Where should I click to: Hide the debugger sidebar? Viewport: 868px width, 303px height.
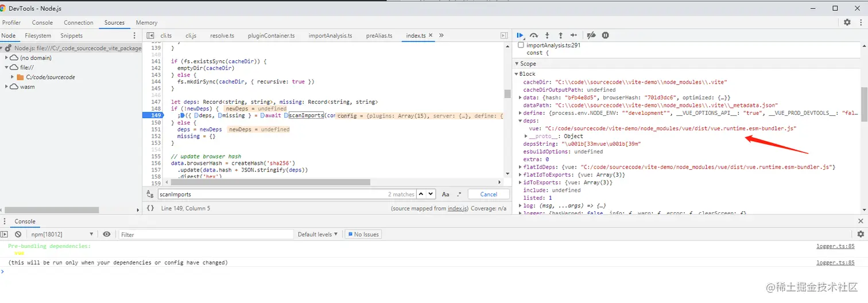tap(504, 36)
